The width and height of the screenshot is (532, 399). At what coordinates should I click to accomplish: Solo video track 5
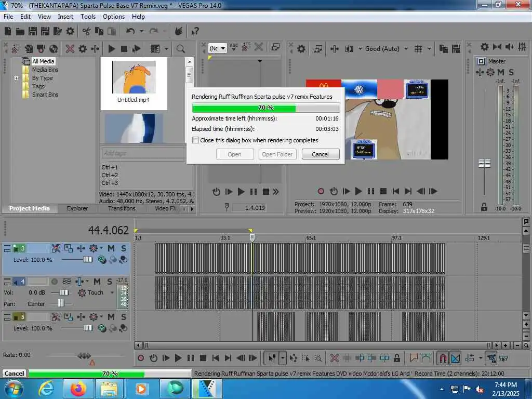point(124,317)
